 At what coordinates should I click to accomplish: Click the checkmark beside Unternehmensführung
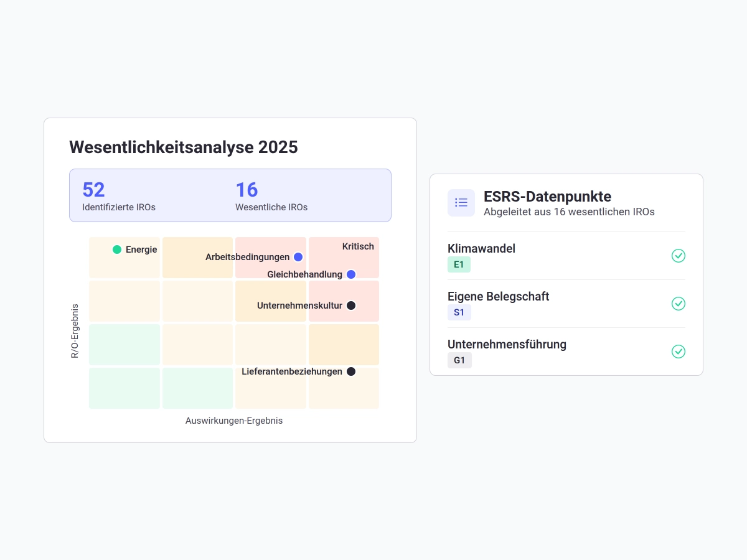tap(679, 352)
